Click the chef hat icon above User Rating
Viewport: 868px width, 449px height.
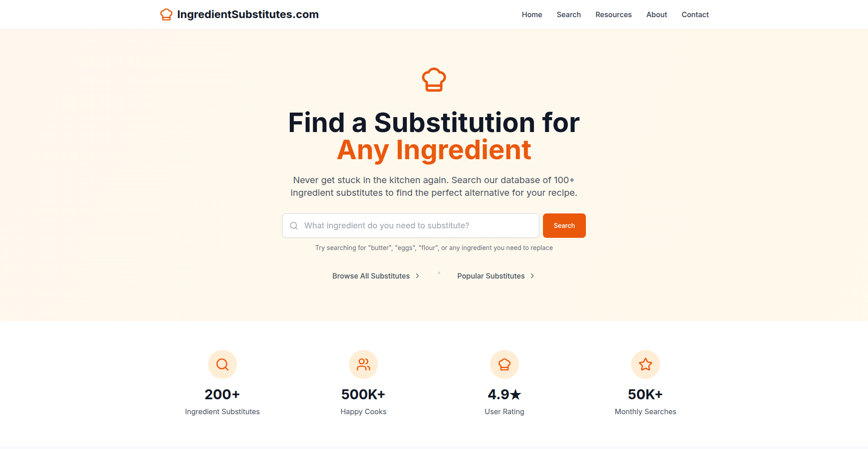[505, 364]
